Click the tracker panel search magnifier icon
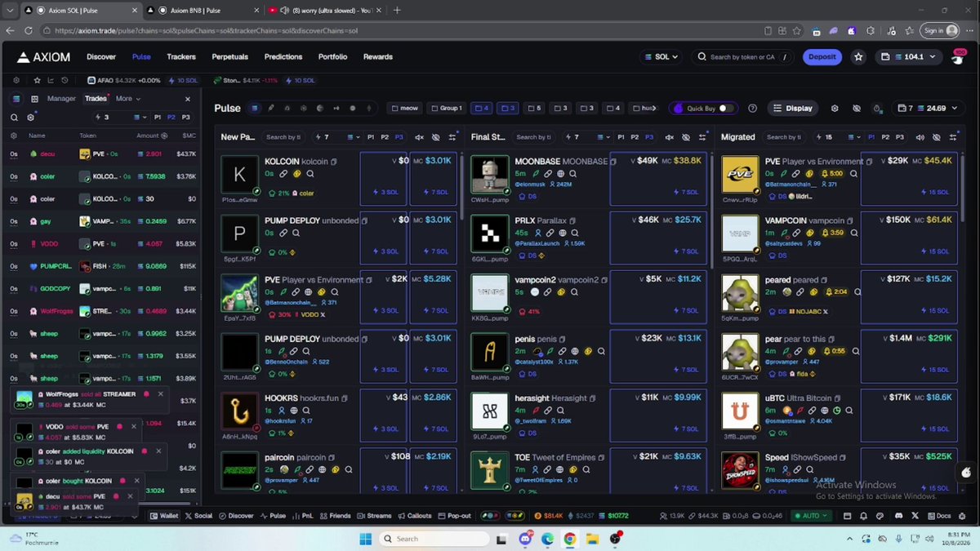 [x=15, y=118]
